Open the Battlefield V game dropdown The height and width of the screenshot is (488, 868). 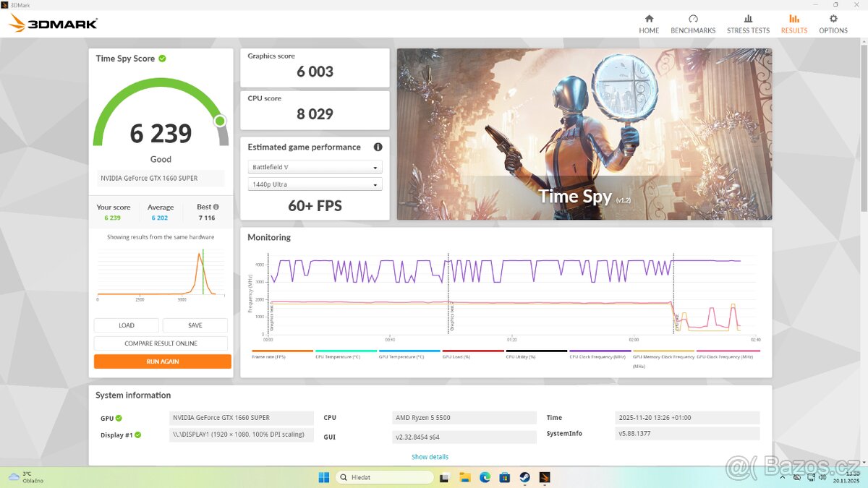[x=315, y=166]
